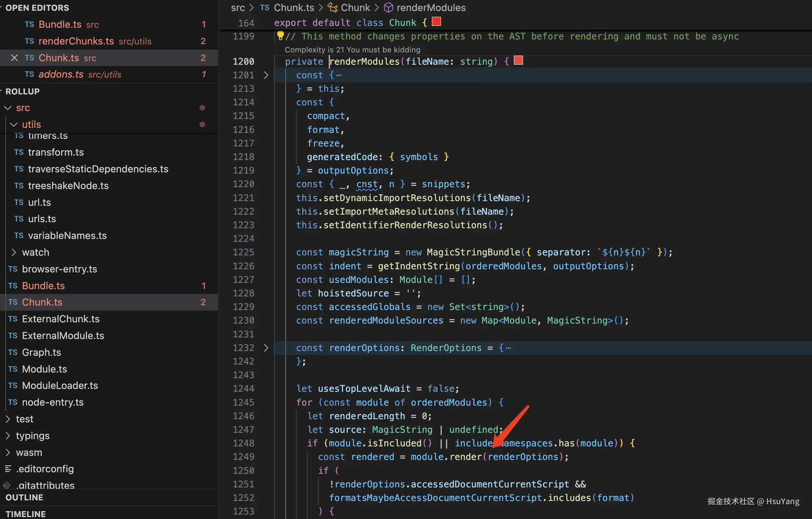Collapse the utils folder
Screen dimensions: 812x519
14,124
